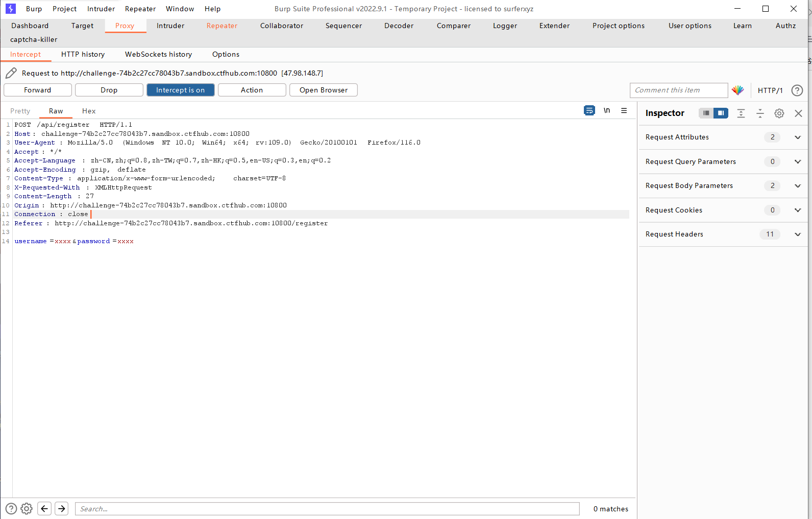
Task: Open the Project menu
Action: 65,9
